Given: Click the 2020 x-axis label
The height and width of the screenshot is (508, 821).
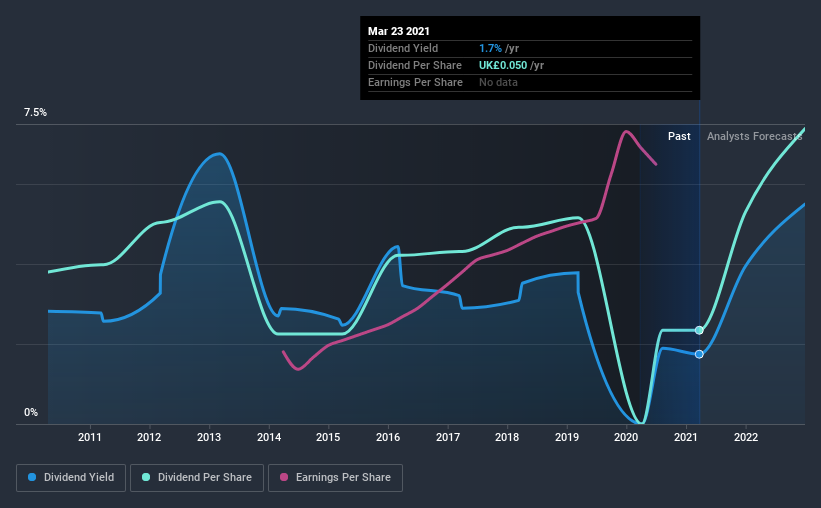Looking at the screenshot, I should pyautogui.click(x=626, y=437).
